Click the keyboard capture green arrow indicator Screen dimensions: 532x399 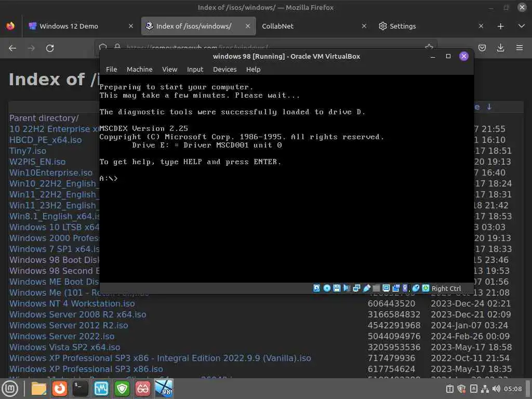[x=425, y=288]
